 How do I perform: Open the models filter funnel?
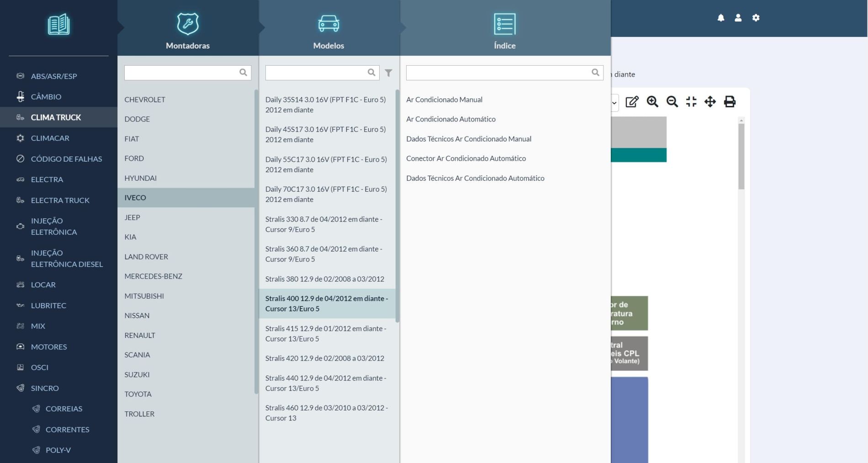[x=388, y=73]
